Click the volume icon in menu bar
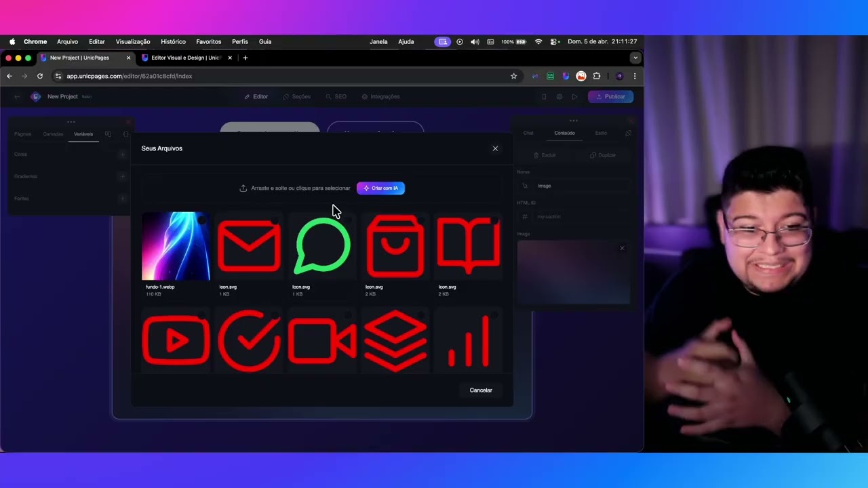 (475, 42)
